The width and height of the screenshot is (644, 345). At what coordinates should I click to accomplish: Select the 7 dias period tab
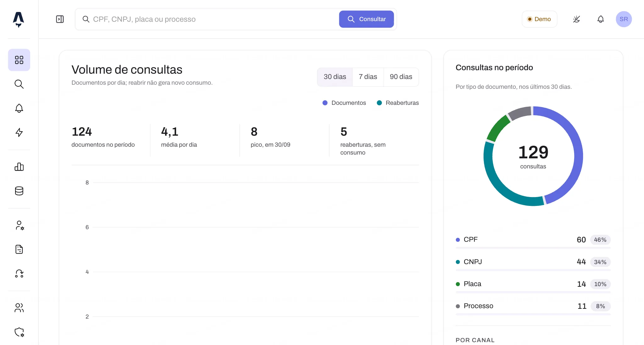pyautogui.click(x=368, y=77)
